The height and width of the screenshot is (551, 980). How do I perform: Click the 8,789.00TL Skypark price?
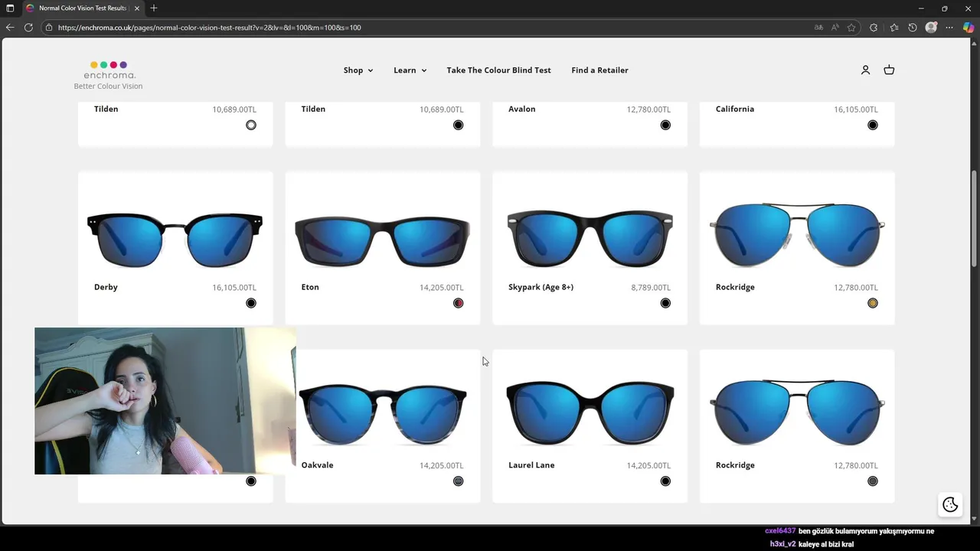pyautogui.click(x=651, y=288)
